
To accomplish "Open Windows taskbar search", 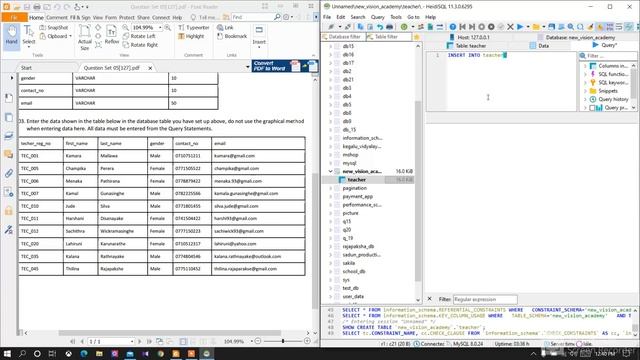I will click(22, 353).
